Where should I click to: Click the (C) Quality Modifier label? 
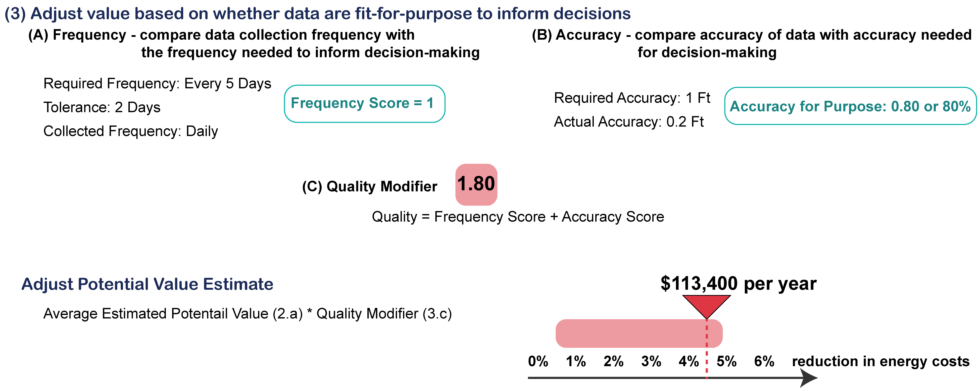click(369, 186)
